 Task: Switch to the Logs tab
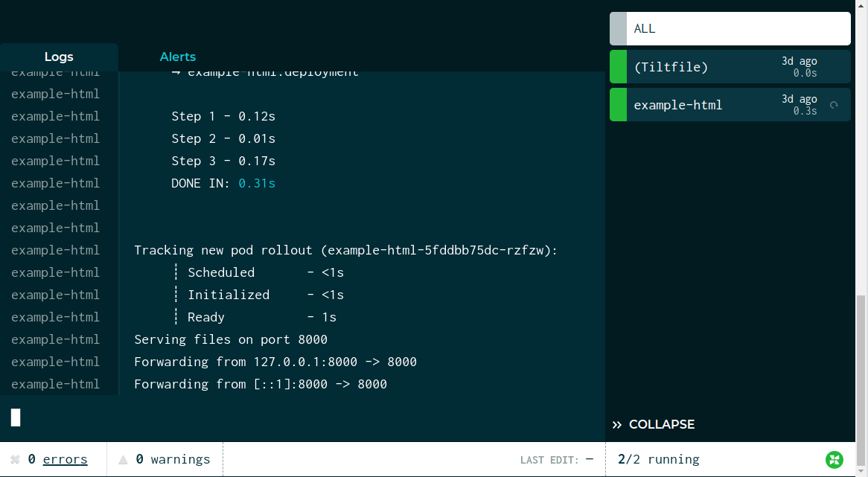(x=59, y=57)
